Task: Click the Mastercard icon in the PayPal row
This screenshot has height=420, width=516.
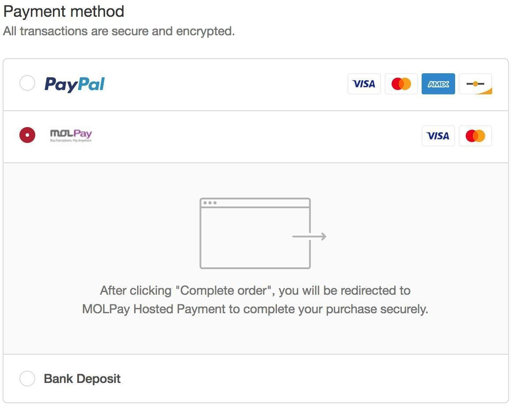Action: pyautogui.click(x=401, y=84)
